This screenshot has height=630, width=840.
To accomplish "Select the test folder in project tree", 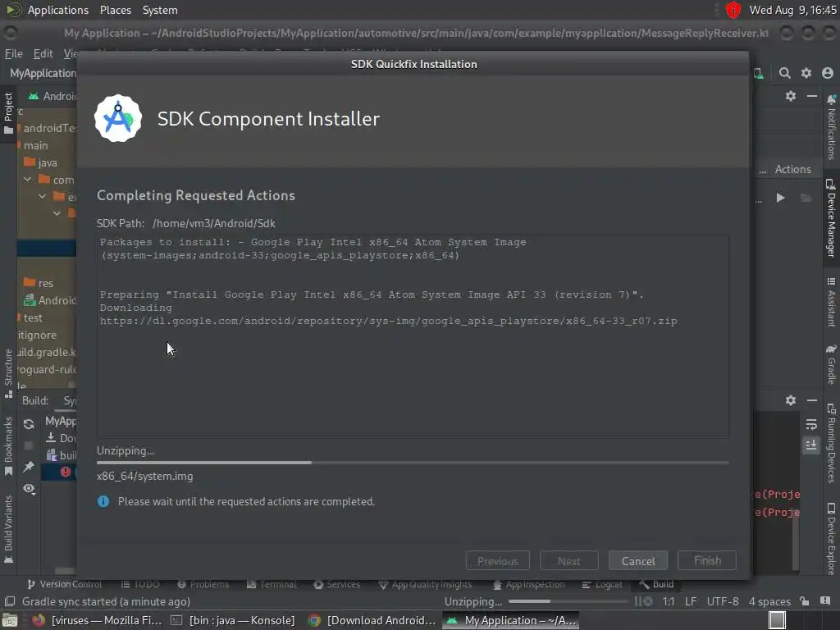I will tap(33, 317).
